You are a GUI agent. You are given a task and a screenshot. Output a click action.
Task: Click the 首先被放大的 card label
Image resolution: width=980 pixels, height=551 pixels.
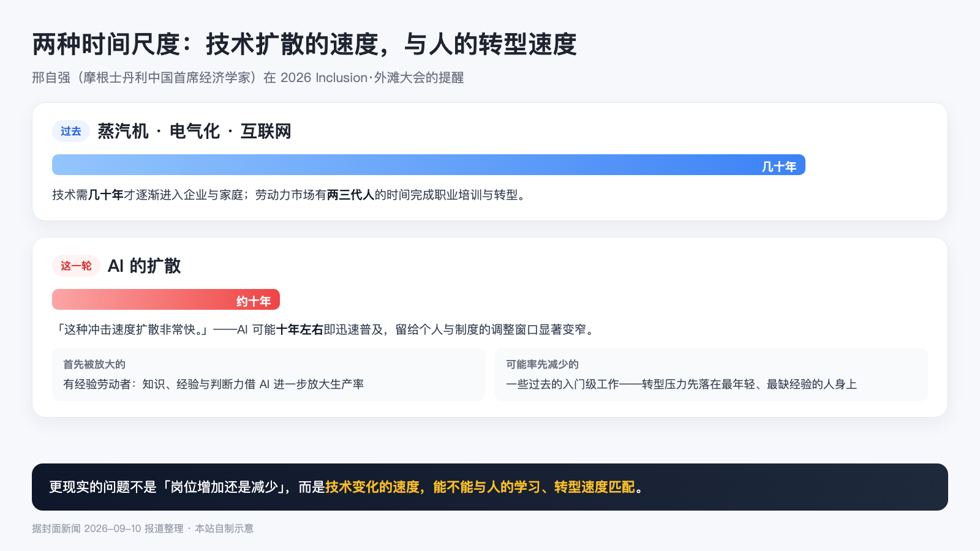(94, 364)
